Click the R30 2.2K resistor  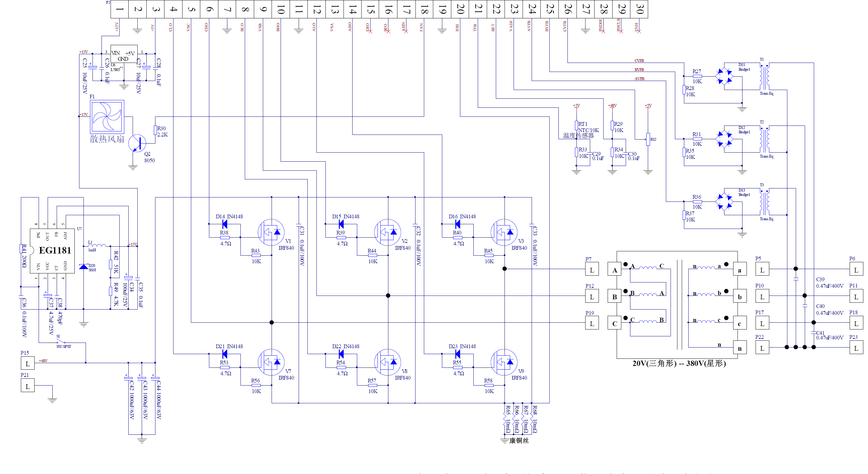155,130
